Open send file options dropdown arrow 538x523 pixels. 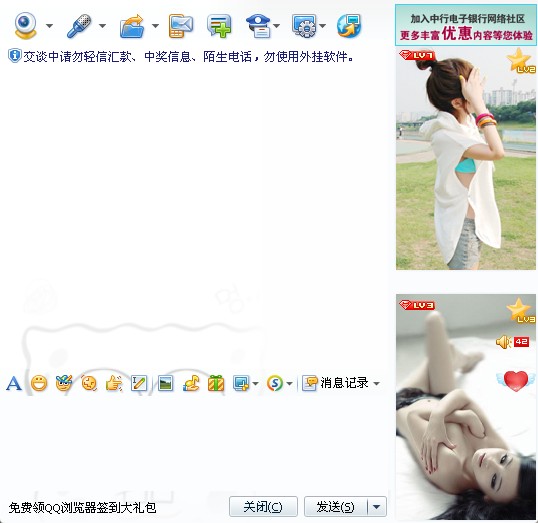pos(155,26)
